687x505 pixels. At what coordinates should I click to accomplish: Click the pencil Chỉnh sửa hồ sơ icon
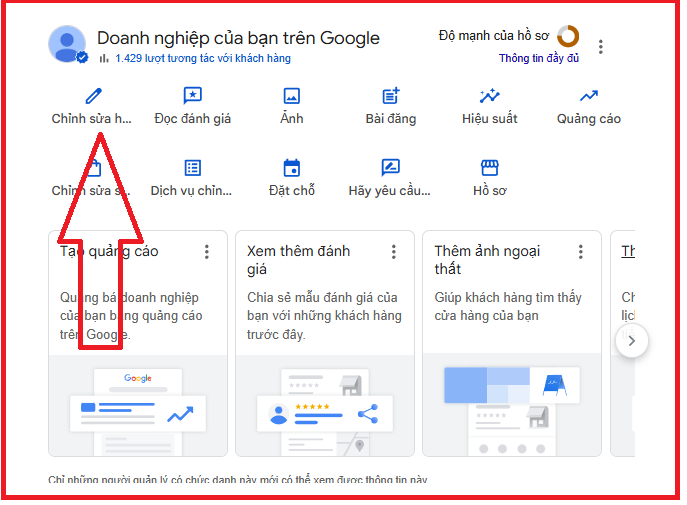(x=93, y=97)
